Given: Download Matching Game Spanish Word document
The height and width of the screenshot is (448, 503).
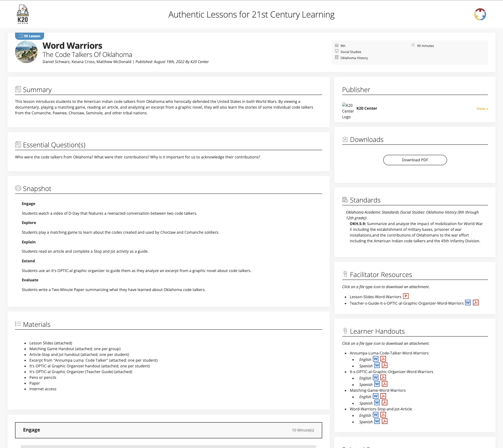Looking at the screenshot, I should (377, 402).
